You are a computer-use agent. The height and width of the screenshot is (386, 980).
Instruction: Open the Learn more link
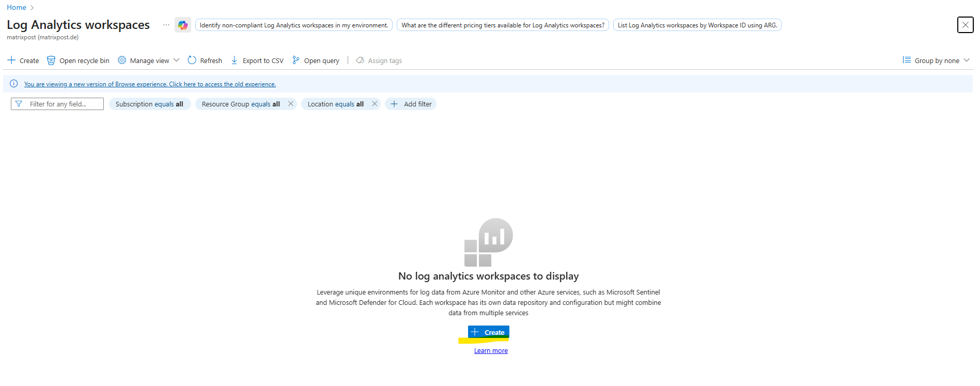491,351
